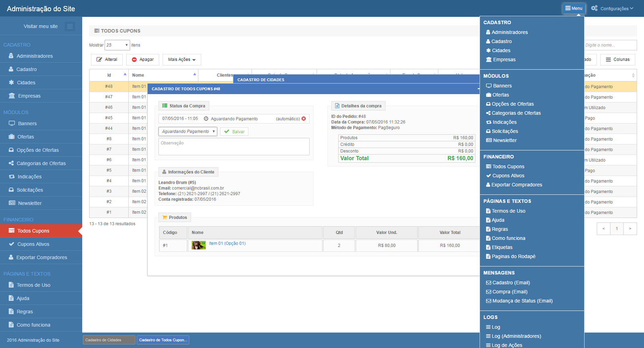This screenshot has height=348, width=644.
Task: Open the Mostrar items-per-page dropdown
Action: coord(117,45)
